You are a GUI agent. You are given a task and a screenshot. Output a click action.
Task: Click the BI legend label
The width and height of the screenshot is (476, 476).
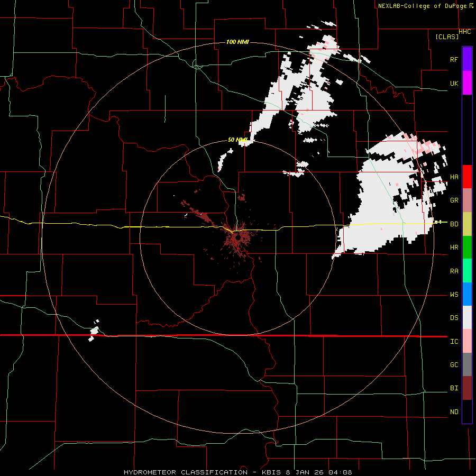[454, 388]
